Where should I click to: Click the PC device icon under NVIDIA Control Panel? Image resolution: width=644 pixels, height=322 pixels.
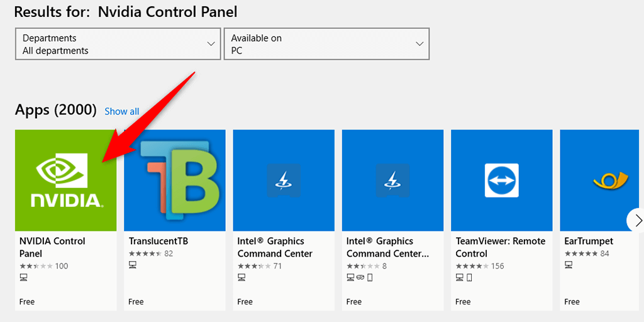point(24,277)
